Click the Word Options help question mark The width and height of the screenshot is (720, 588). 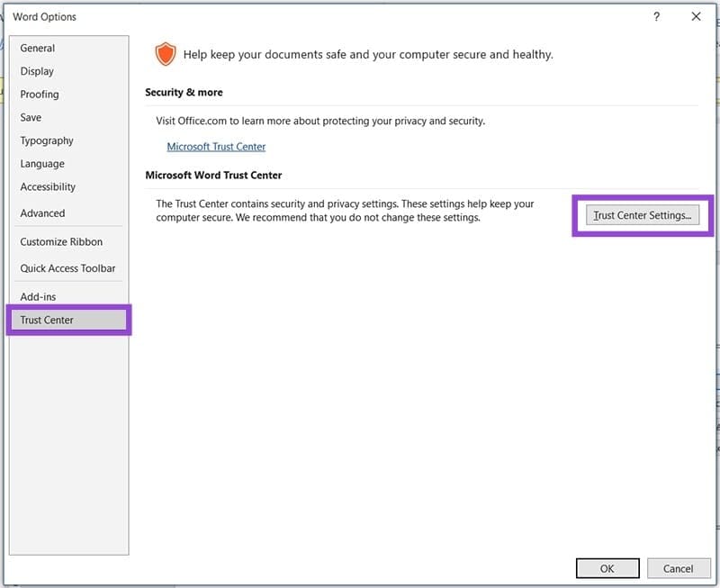point(657,16)
